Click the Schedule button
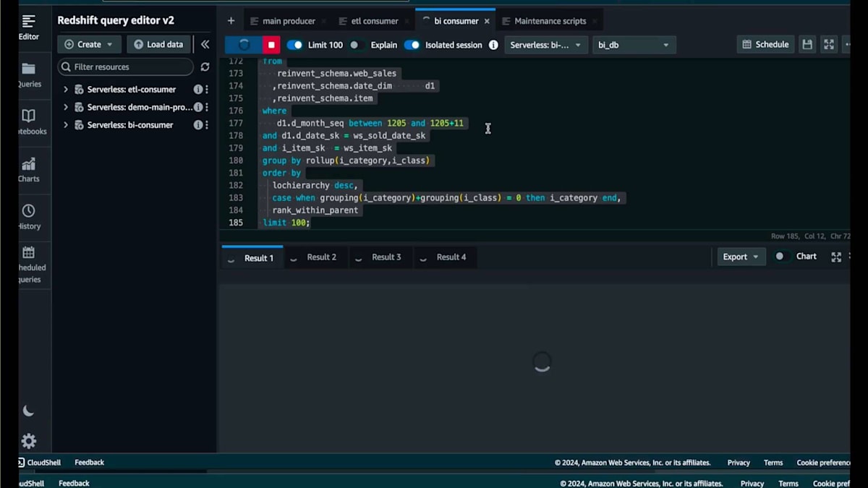This screenshot has height=488, width=868. point(765,45)
